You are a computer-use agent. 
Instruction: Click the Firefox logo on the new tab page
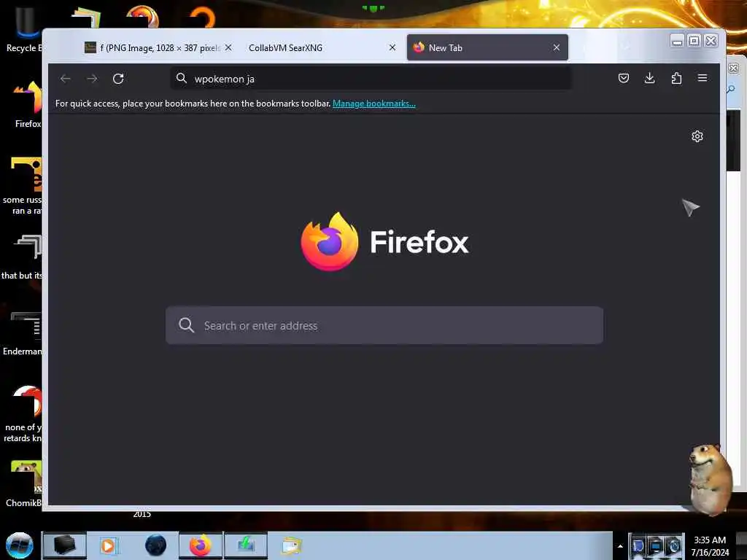pyautogui.click(x=329, y=242)
